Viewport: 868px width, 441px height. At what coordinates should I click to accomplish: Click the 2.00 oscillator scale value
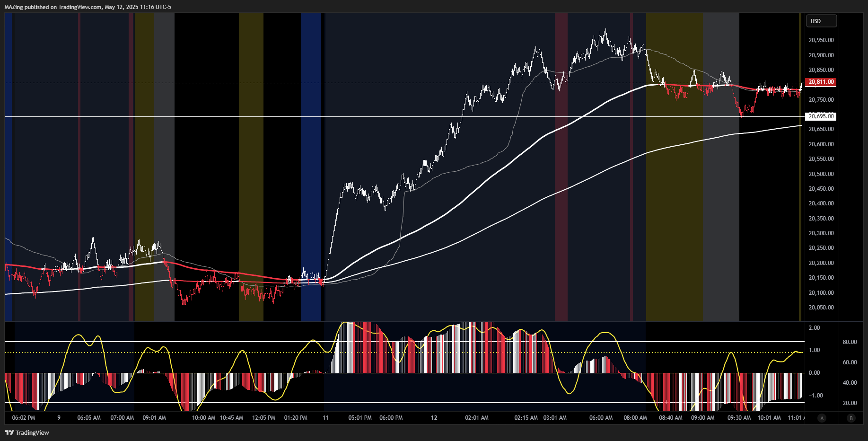click(815, 328)
